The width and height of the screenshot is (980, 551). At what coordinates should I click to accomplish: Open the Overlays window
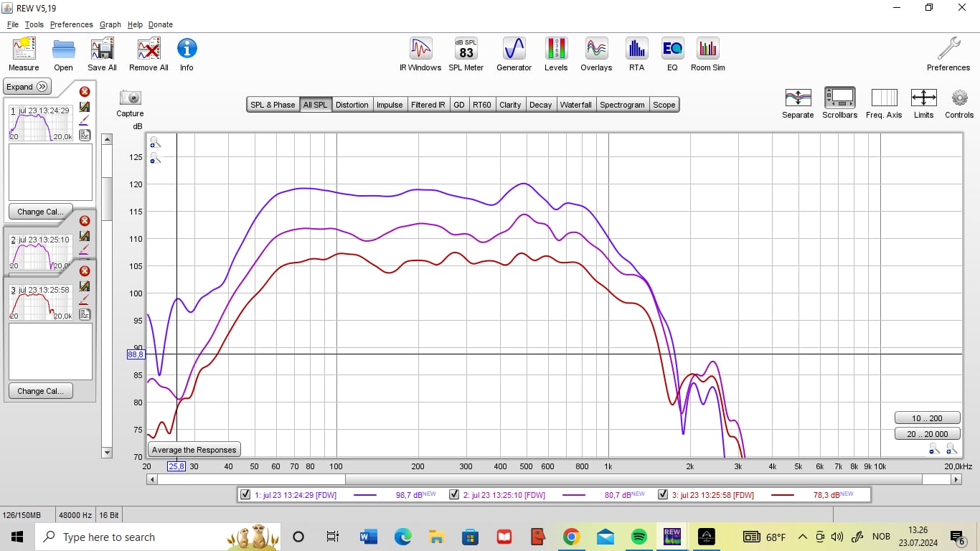coord(596,55)
